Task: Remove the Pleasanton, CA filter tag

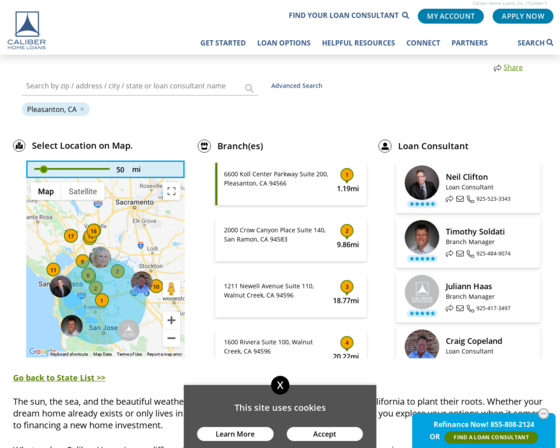Action: pyautogui.click(x=82, y=109)
